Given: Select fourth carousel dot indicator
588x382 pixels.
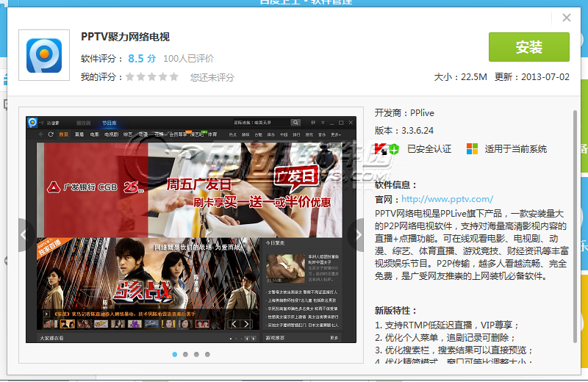Looking at the screenshot, I should 207,354.
